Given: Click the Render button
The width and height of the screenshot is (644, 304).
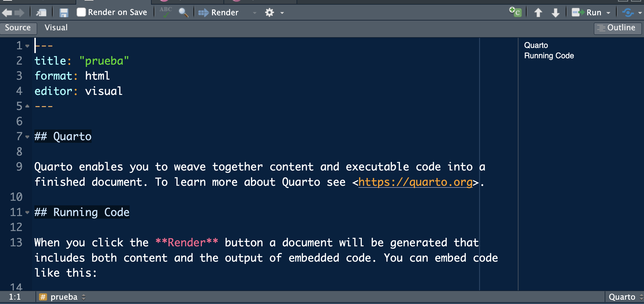Looking at the screenshot, I should [219, 13].
